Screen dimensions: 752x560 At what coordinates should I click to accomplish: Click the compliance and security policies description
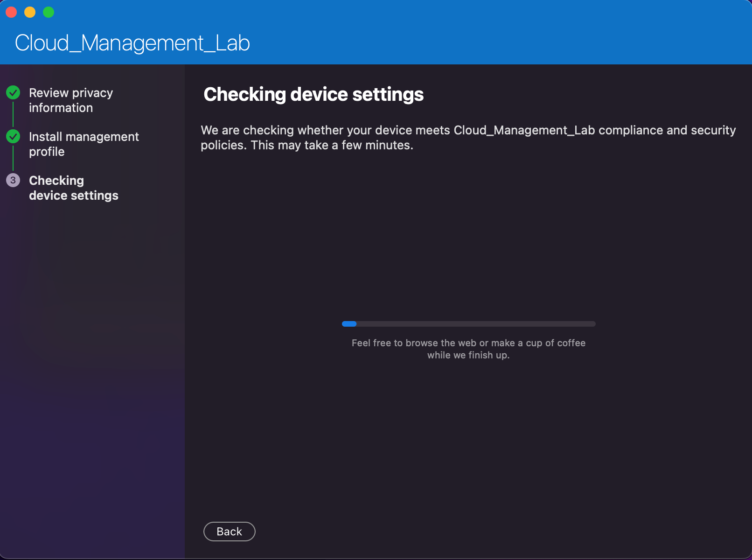(x=468, y=138)
